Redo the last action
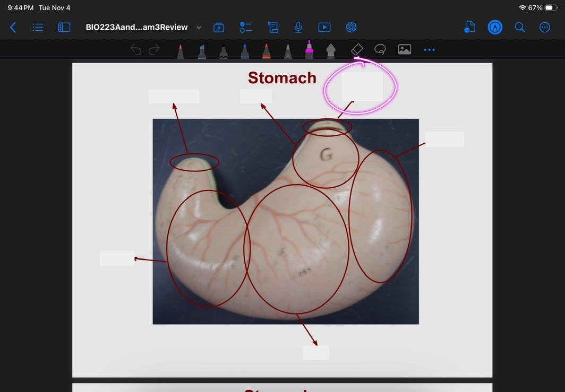This screenshot has width=565, height=392. [155, 50]
